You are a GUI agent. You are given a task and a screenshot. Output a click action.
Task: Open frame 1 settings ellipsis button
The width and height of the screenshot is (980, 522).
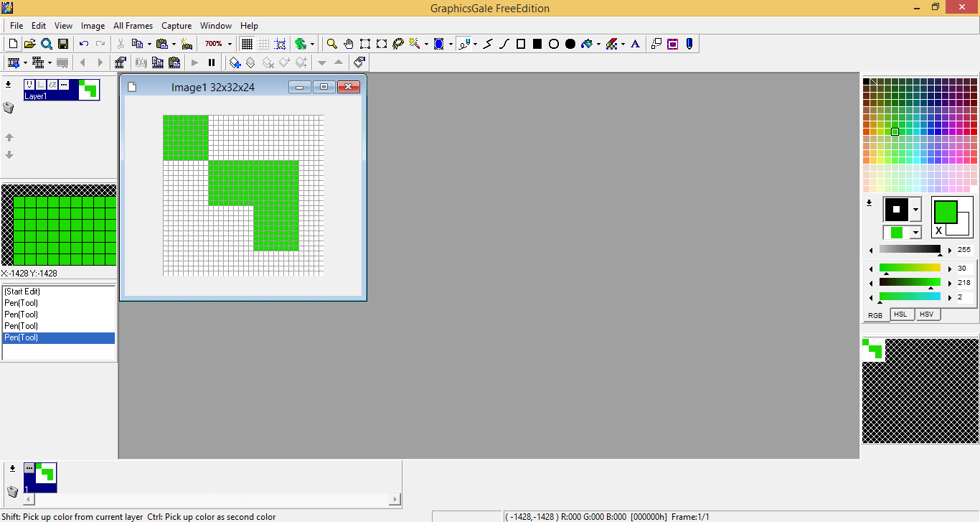29,467
